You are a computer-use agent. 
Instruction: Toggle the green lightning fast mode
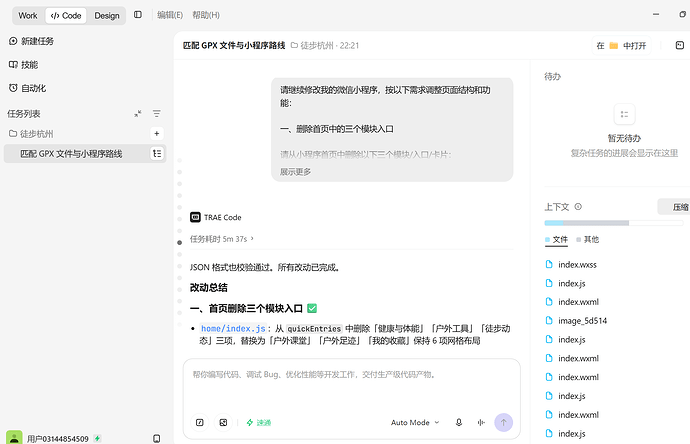(x=259, y=422)
